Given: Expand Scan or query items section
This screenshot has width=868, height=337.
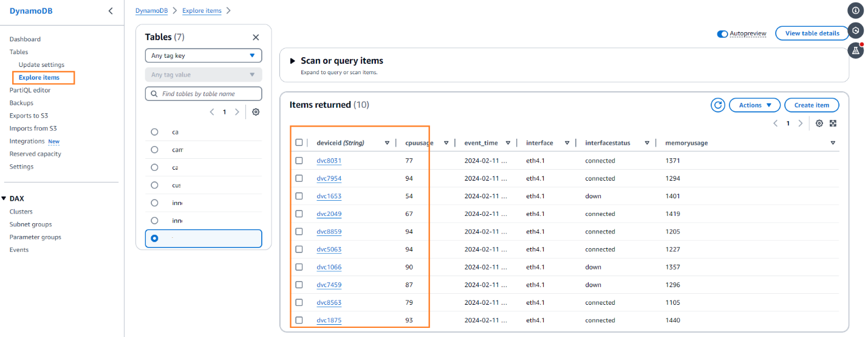Looking at the screenshot, I should (x=293, y=61).
